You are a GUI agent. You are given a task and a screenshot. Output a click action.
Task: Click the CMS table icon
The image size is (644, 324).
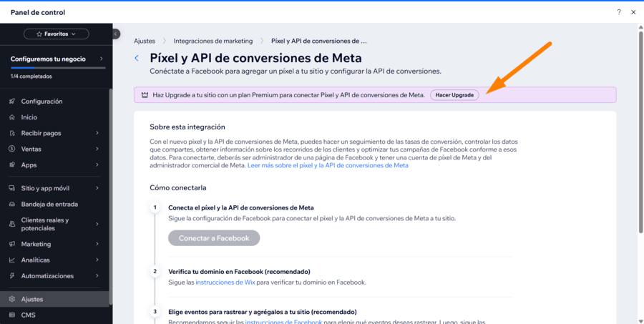pos(12,315)
